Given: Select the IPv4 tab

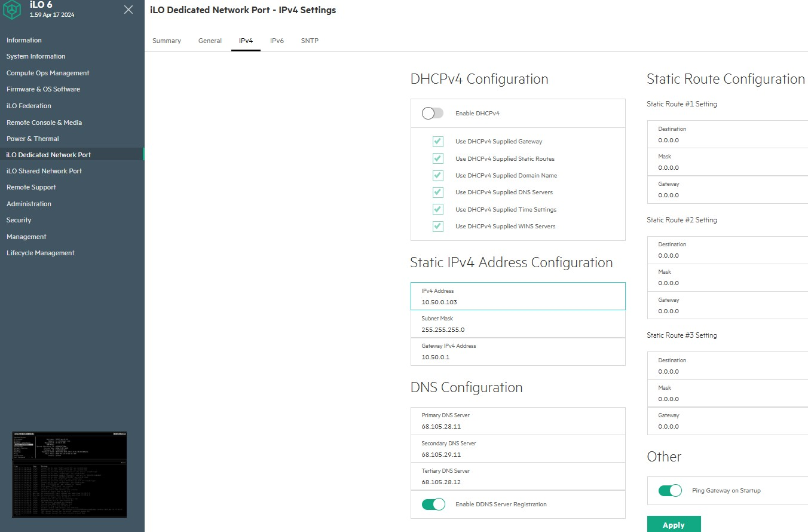Looking at the screenshot, I should click(246, 41).
